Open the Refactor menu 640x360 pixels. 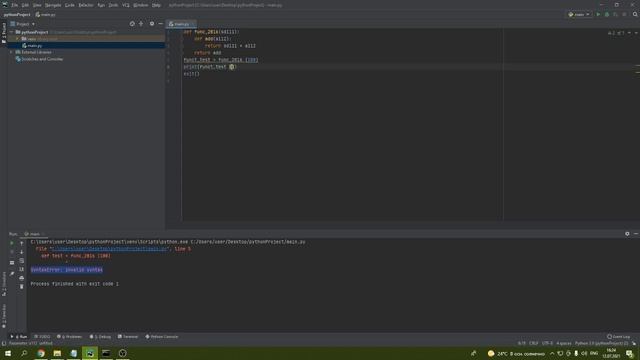(86, 5)
